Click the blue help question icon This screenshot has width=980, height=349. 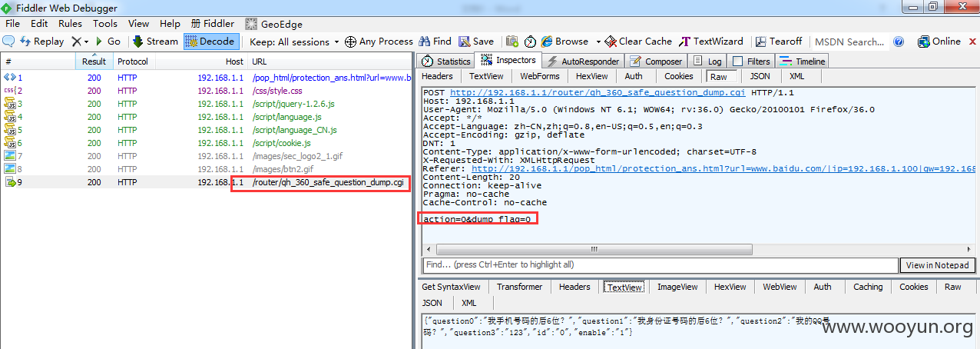[x=899, y=42]
